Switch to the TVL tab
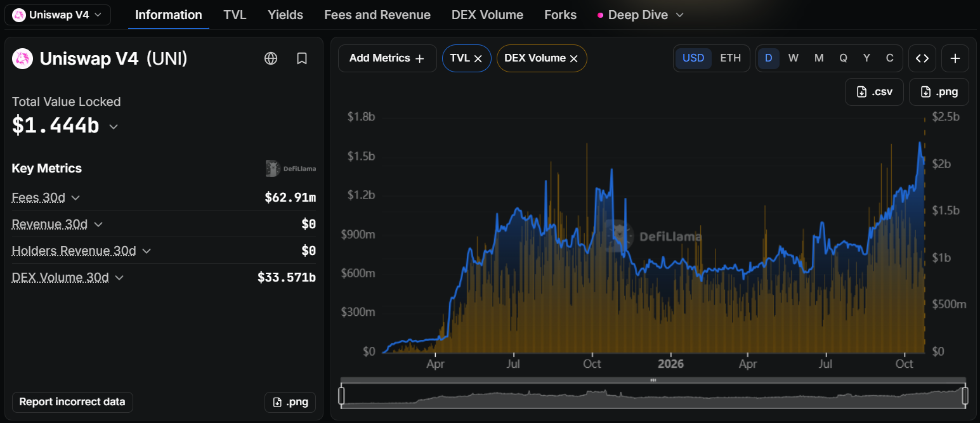This screenshot has width=980, height=423. (x=235, y=15)
